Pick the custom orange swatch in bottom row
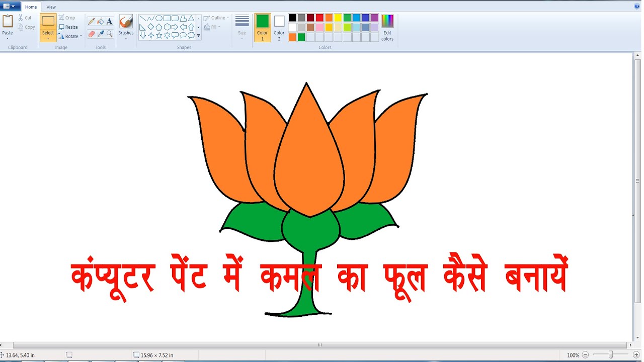Screen dimensions: 644x362 click(292, 37)
